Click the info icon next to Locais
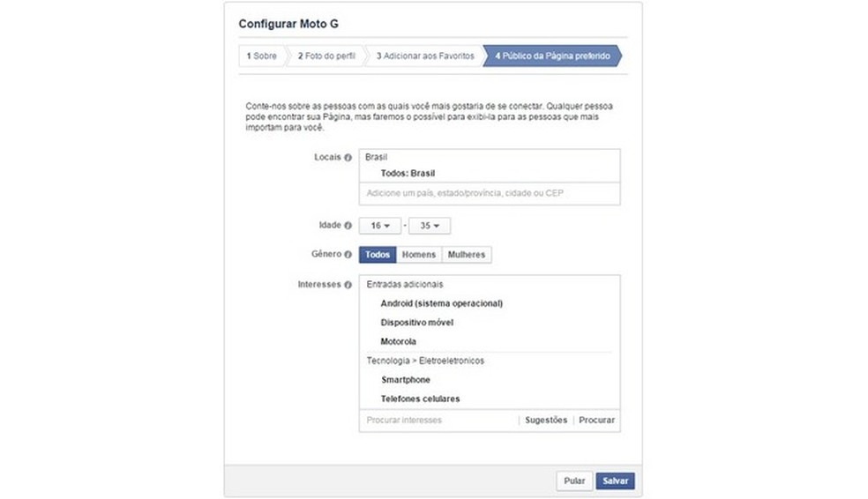868x499 pixels. click(x=348, y=158)
